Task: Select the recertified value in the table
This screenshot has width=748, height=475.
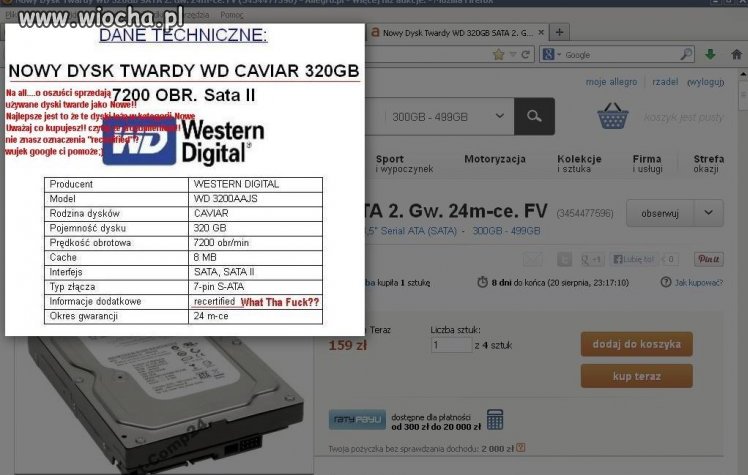Action: tap(214, 301)
